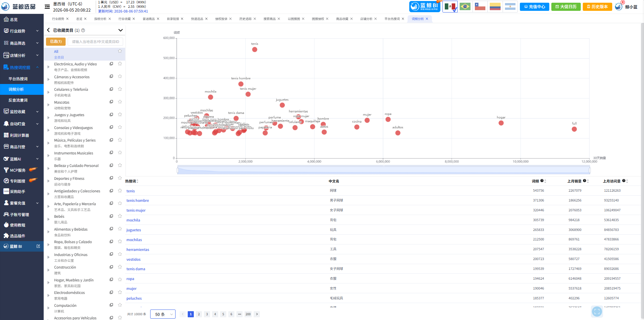
Task: Expand the Instrumentos Musicales category tree
Action: point(48,156)
